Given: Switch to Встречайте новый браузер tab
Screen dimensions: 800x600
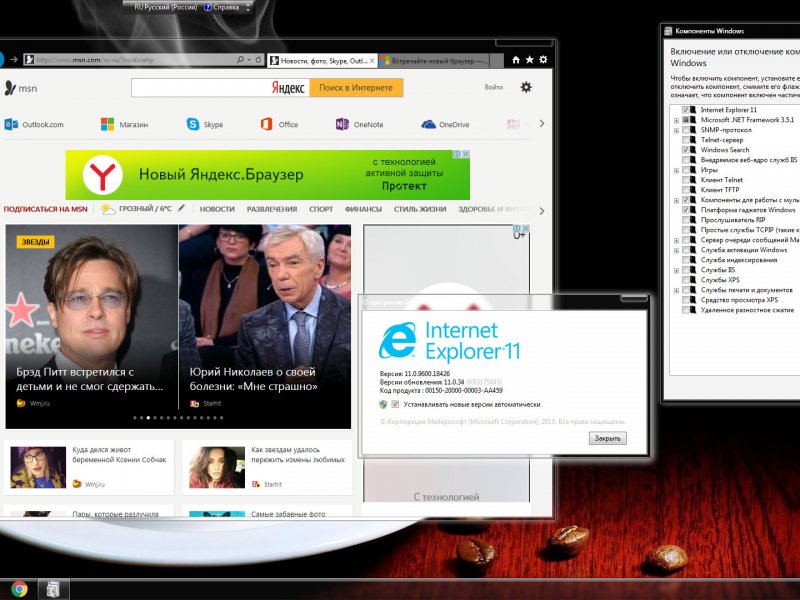Looking at the screenshot, I should [x=434, y=61].
